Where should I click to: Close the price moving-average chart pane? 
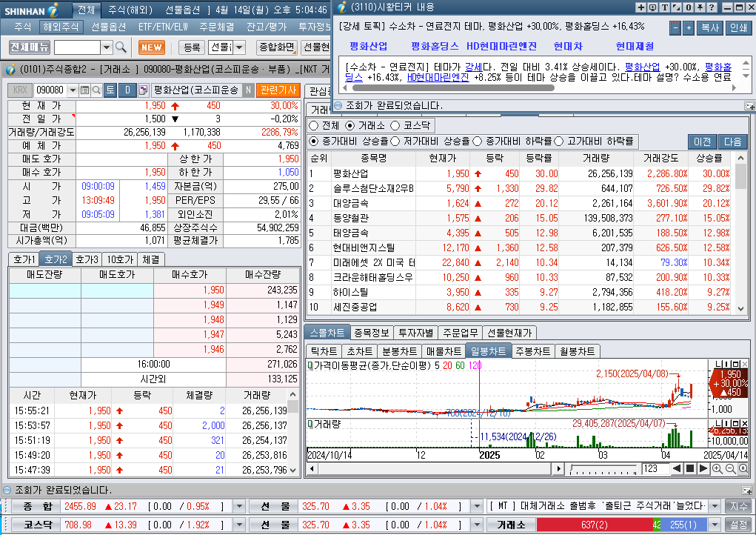[x=745, y=364]
